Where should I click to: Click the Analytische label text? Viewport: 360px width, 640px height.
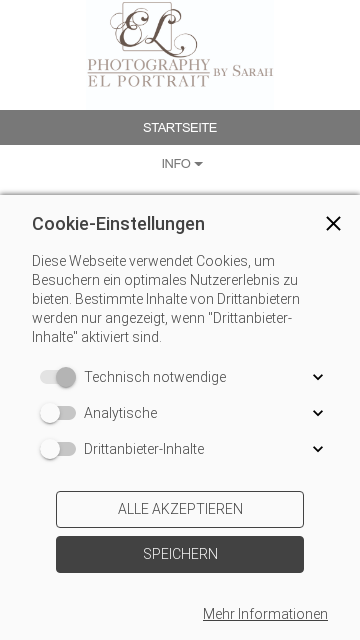(x=120, y=413)
